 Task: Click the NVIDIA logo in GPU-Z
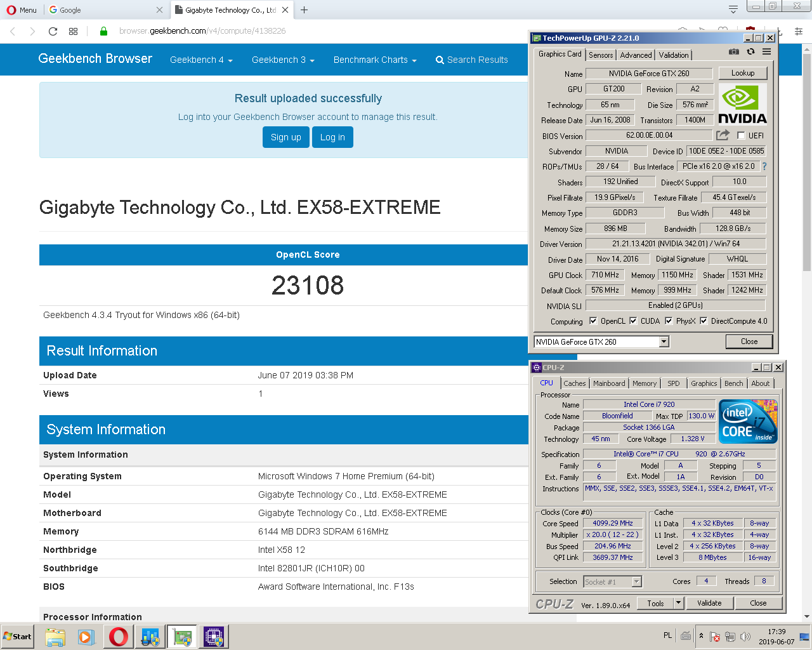coord(742,105)
